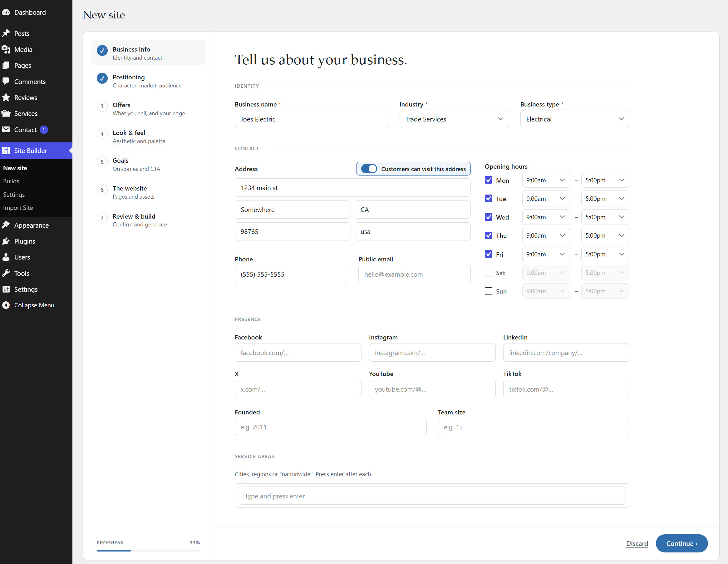
Task: Click the Site Builder grid icon
Action: coord(6,151)
